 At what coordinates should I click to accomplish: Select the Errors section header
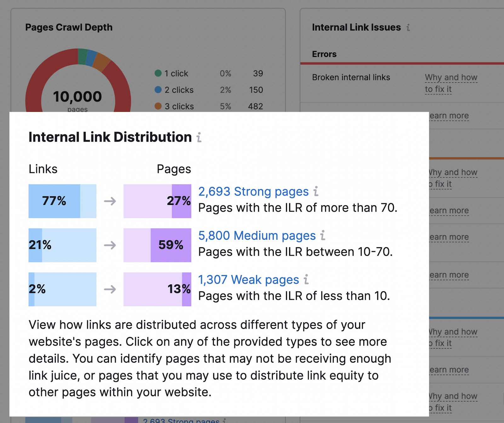(x=324, y=54)
